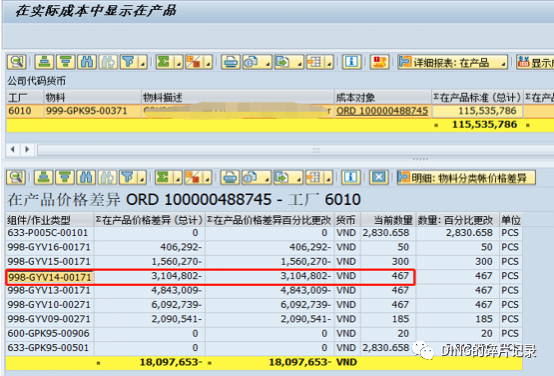Screen dimensions: 554x376
Task: Select column header 成本对象
Action: pos(383,97)
